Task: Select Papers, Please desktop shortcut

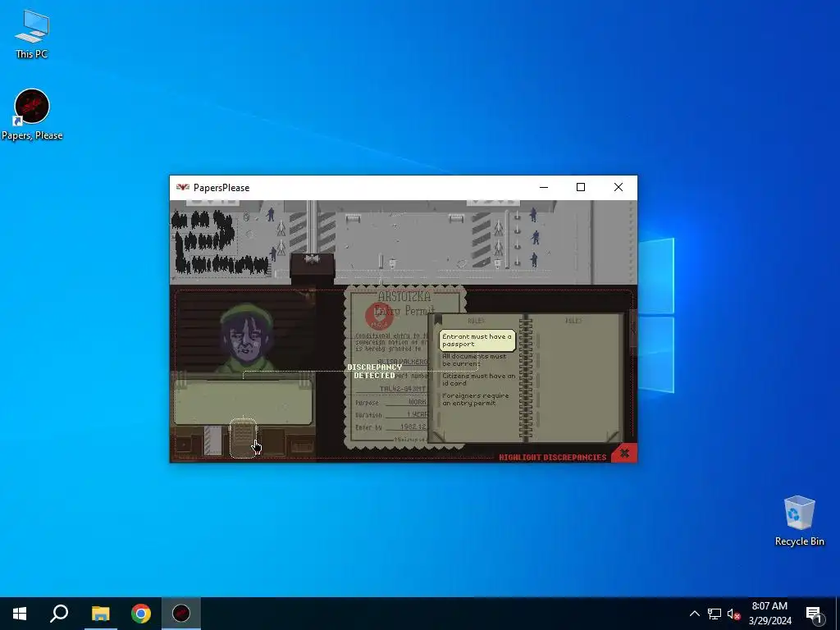Action: [32, 115]
